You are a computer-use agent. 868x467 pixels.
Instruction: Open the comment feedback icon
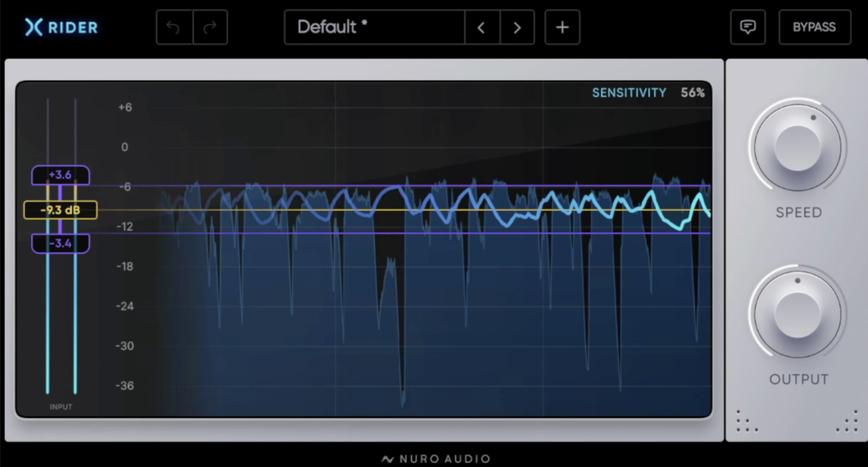748,27
